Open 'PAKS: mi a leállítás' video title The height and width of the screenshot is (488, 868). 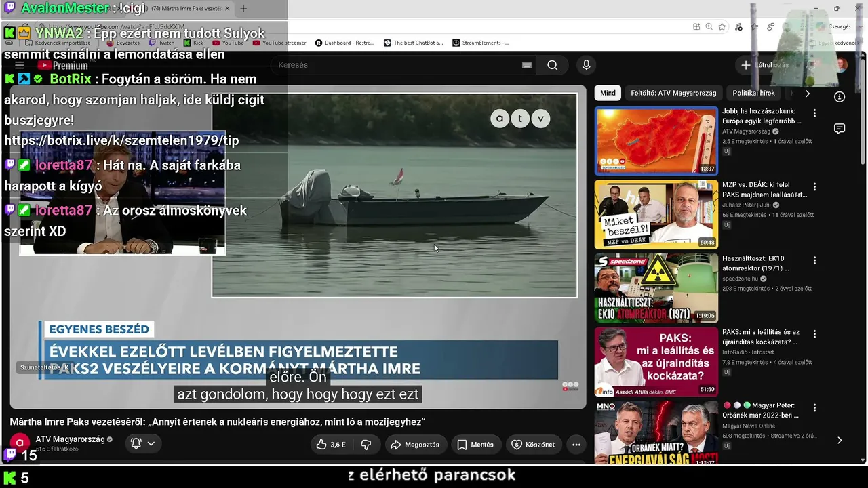point(761,338)
